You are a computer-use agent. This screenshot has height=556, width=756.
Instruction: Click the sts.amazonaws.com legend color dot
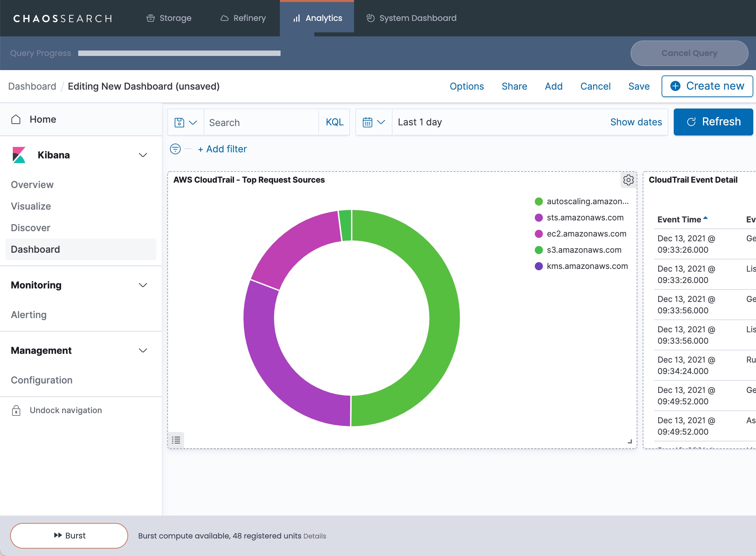click(539, 218)
